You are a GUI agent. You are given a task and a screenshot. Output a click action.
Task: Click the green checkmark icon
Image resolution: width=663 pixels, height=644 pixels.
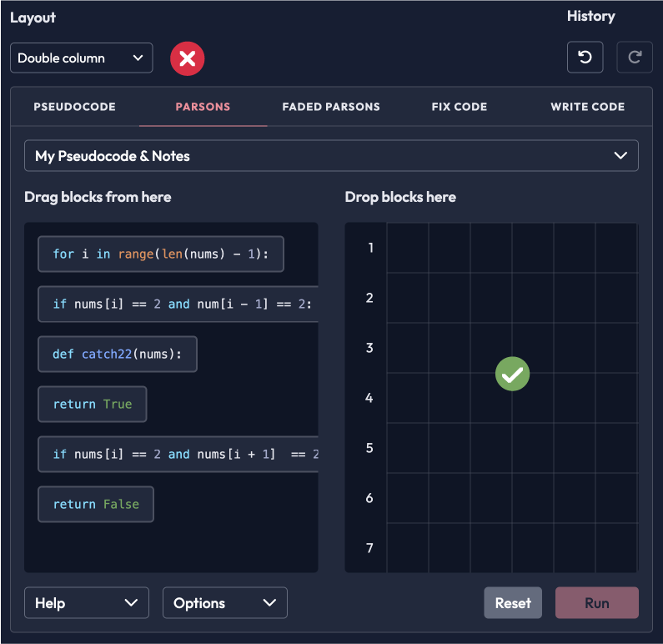(x=512, y=374)
